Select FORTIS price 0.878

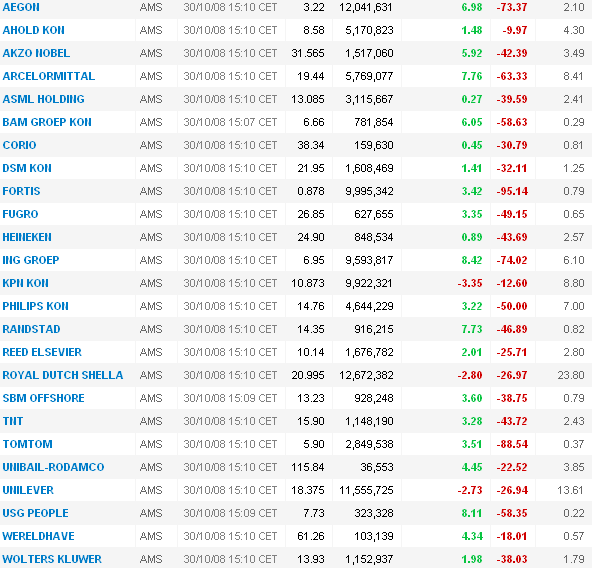[311, 191]
